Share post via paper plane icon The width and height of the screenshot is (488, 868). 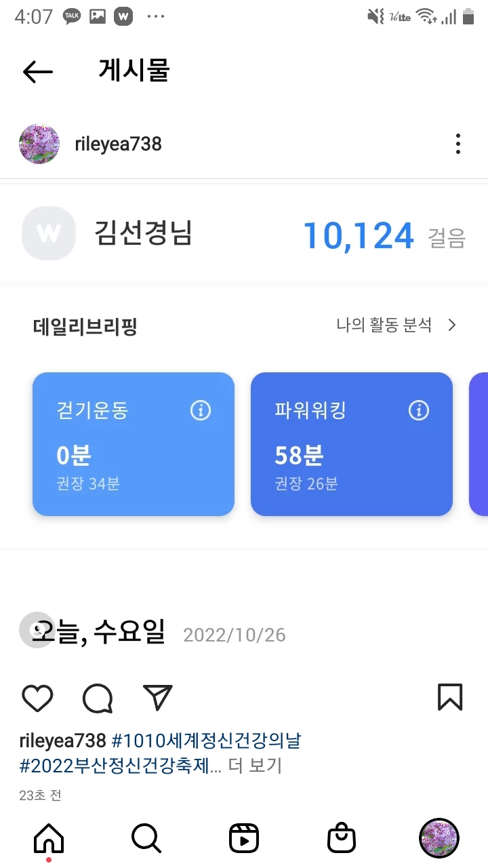click(158, 698)
